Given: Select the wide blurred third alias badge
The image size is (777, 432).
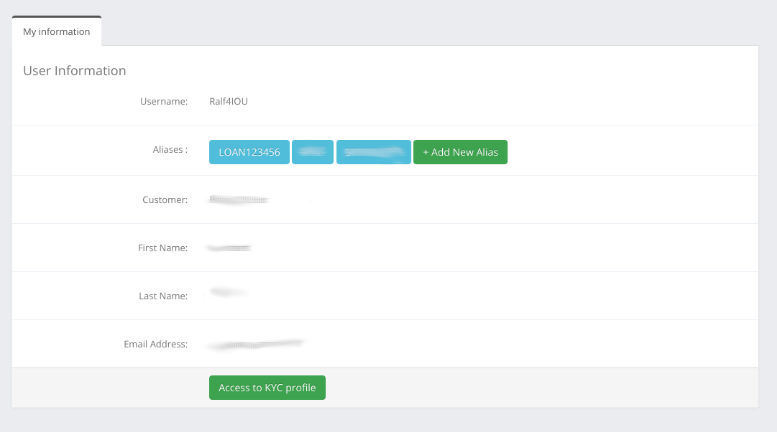Looking at the screenshot, I should (x=373, y=152).
